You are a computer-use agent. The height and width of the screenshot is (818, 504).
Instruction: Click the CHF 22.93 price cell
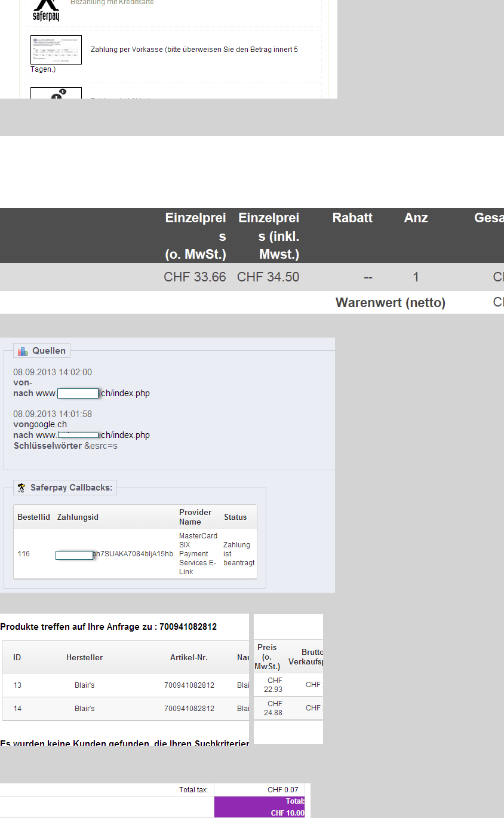(273, 685)
